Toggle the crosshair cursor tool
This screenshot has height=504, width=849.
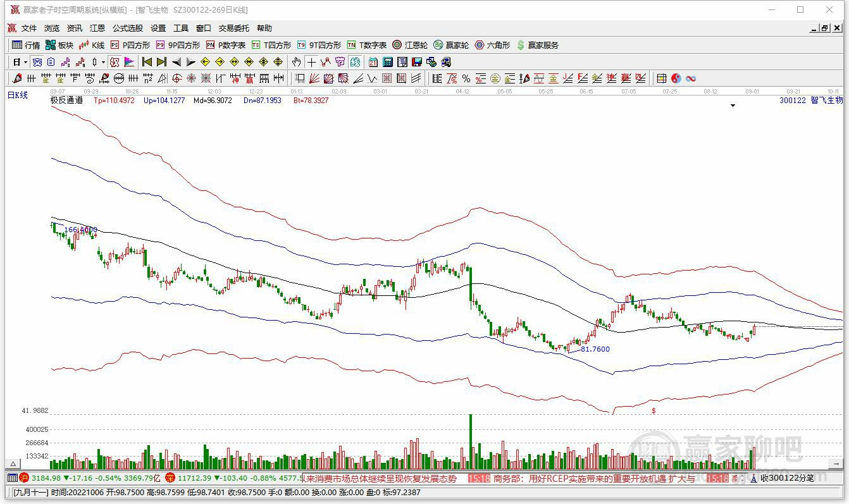311,62
